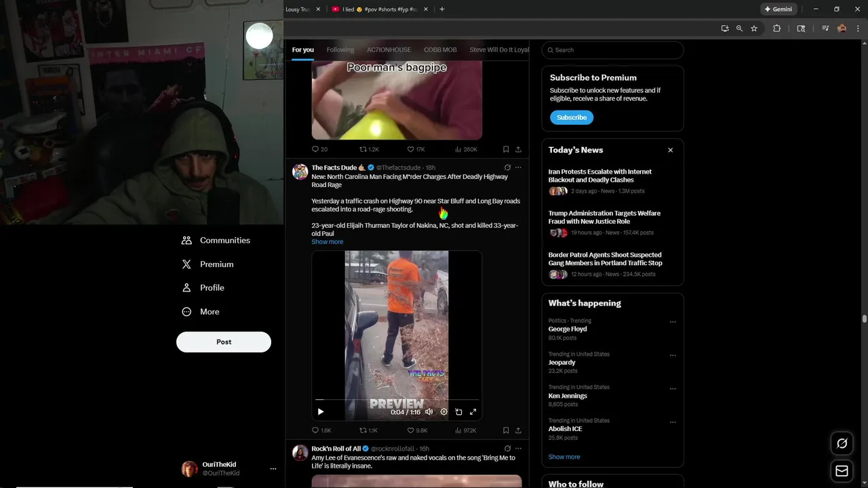Image resolution: width=868 pixels, height=488 pixels.
Task: Install app icon in address bar
Action: [725, 28]
